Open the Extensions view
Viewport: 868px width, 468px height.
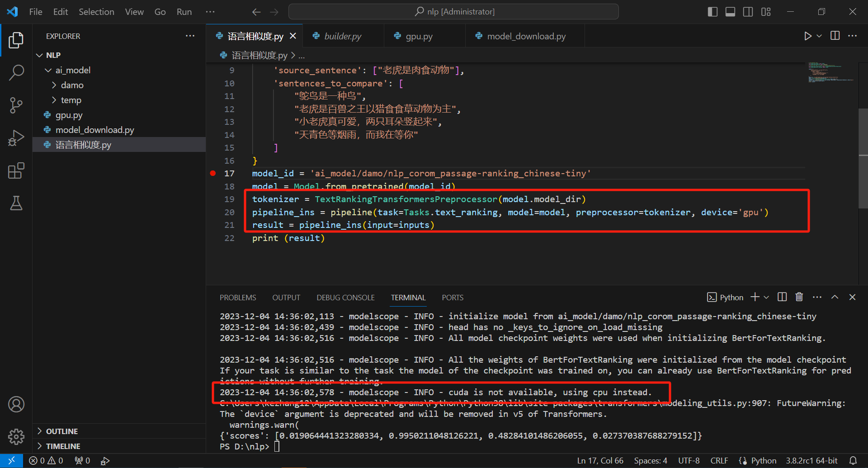16,170
